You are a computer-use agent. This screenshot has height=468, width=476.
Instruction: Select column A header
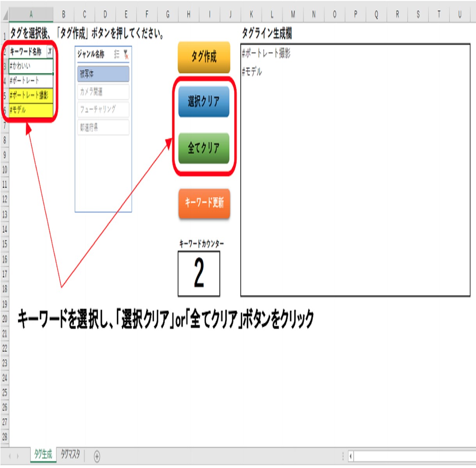point(31,15)
